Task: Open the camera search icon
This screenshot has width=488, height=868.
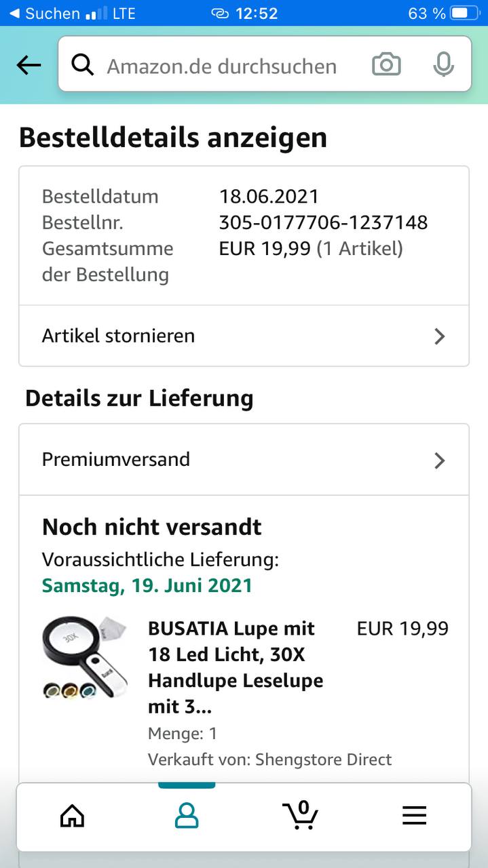Action: [386, 65]
